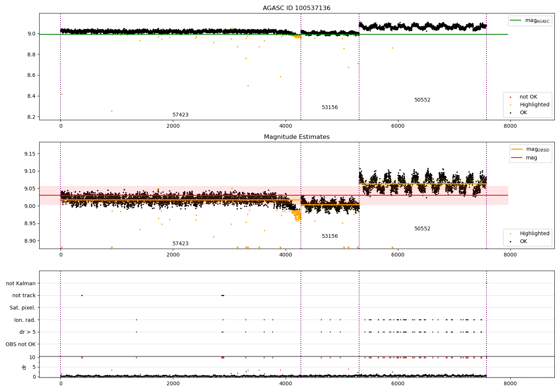Click obsid label 53156 in AGASC ID plot
Image resolution: width=560 pixels, height=392 pixels.
pos(330,108)
